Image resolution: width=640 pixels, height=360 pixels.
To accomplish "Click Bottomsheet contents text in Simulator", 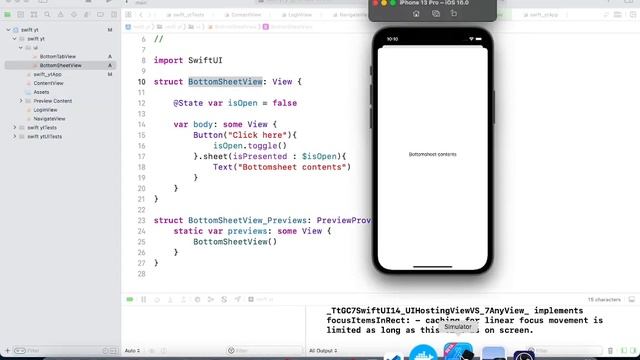I will click(433, 154).
